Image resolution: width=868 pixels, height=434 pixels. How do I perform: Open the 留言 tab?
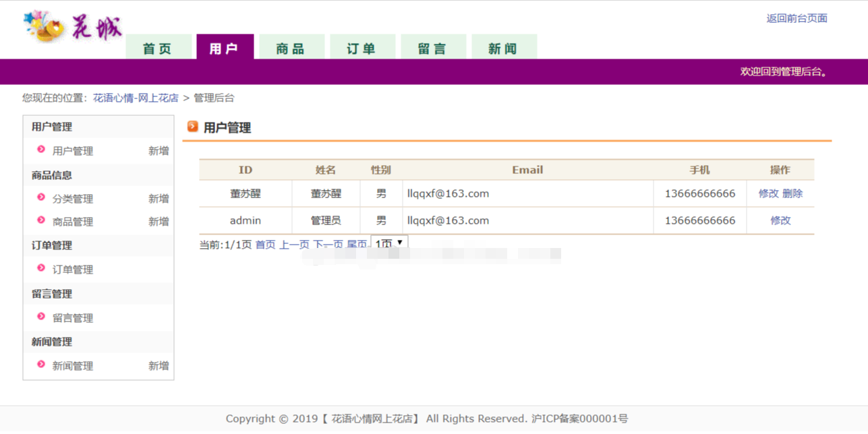[x=433, y=47]
